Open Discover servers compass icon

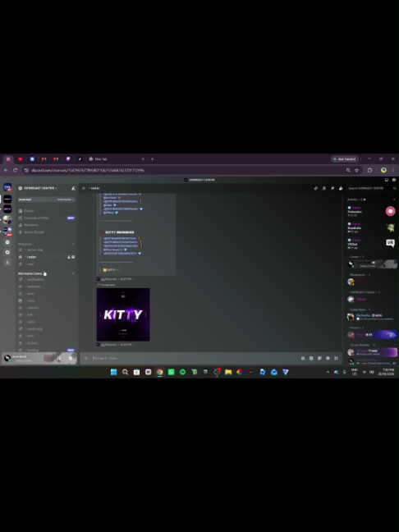(x=7, y=252)
